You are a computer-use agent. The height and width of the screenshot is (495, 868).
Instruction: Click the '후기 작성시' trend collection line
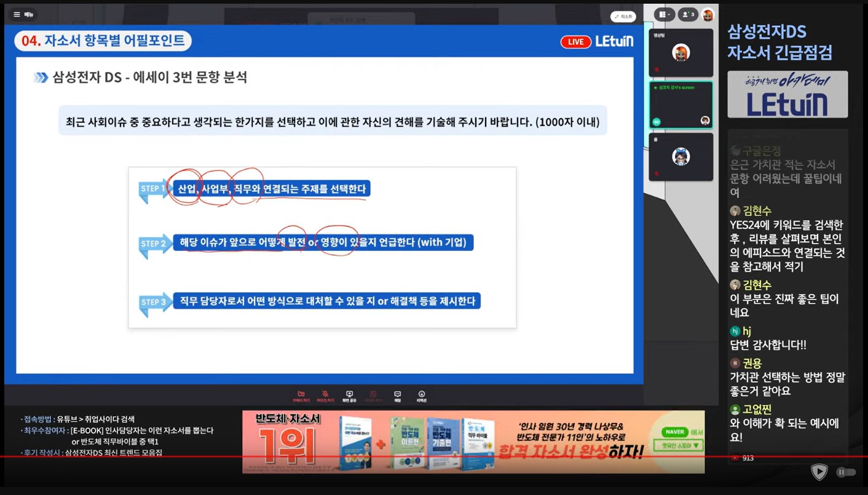[x=92, y=453]
